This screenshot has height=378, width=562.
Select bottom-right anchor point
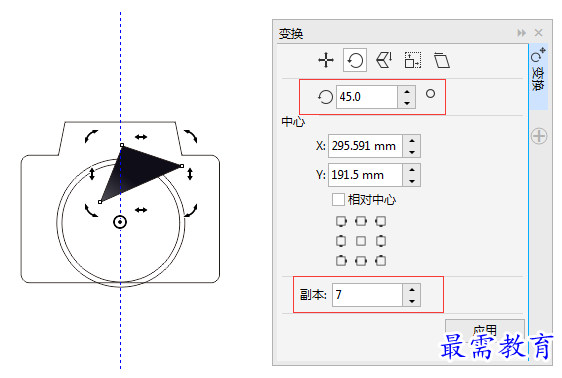pyautogui.click(x=381, y=260)
